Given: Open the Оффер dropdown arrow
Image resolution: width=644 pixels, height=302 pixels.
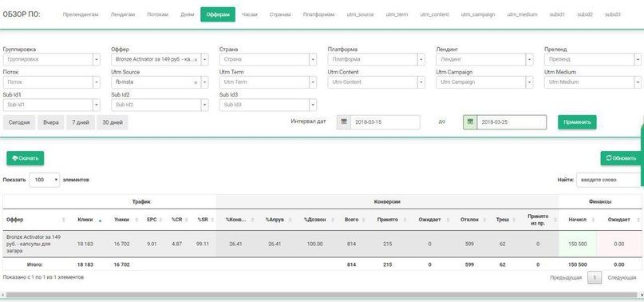Looking at the screenshot, I should point(204,60).
